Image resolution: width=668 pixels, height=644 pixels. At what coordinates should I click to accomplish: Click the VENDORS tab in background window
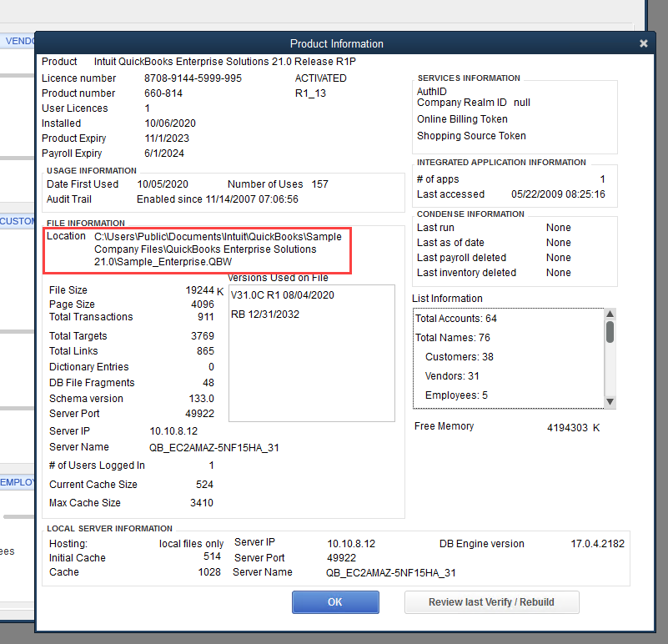pyautogui.click(x=18, y=41)
